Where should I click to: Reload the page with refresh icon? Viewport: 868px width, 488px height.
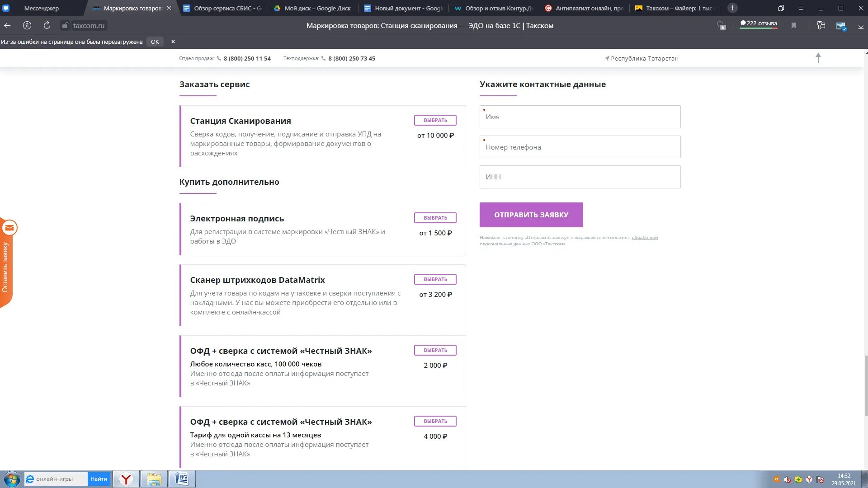(x=47, y=26)
